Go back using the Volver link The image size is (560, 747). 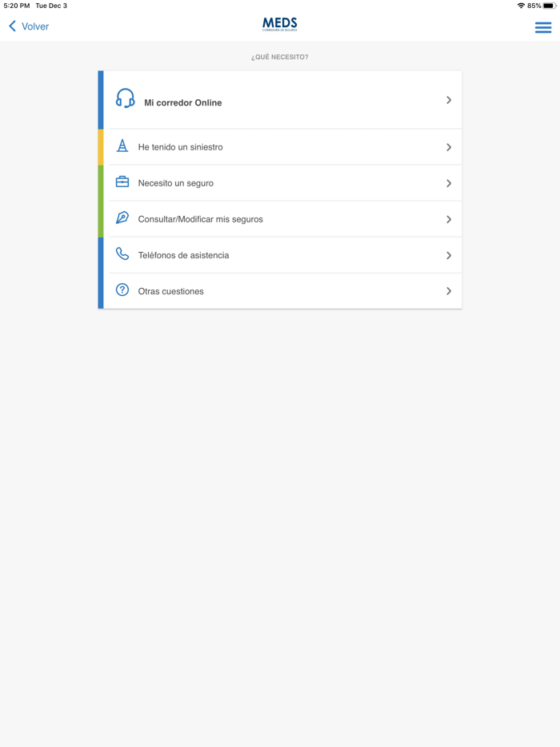coord(35,26)
